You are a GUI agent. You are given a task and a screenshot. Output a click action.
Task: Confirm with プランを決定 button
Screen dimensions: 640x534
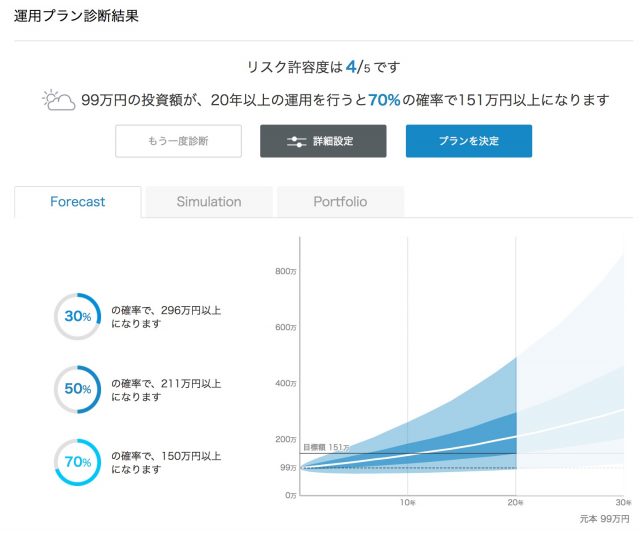pos(468,141)
